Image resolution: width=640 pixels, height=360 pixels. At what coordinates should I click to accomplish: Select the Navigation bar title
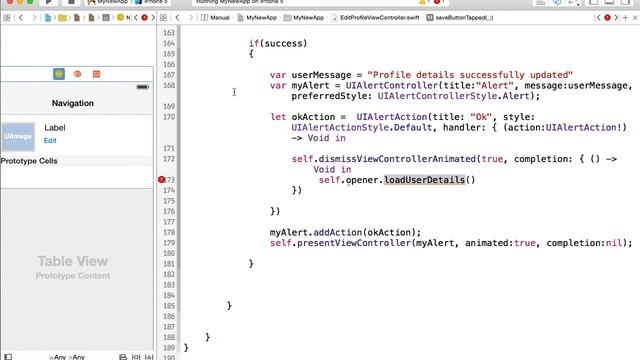click(x=73, y=103)
